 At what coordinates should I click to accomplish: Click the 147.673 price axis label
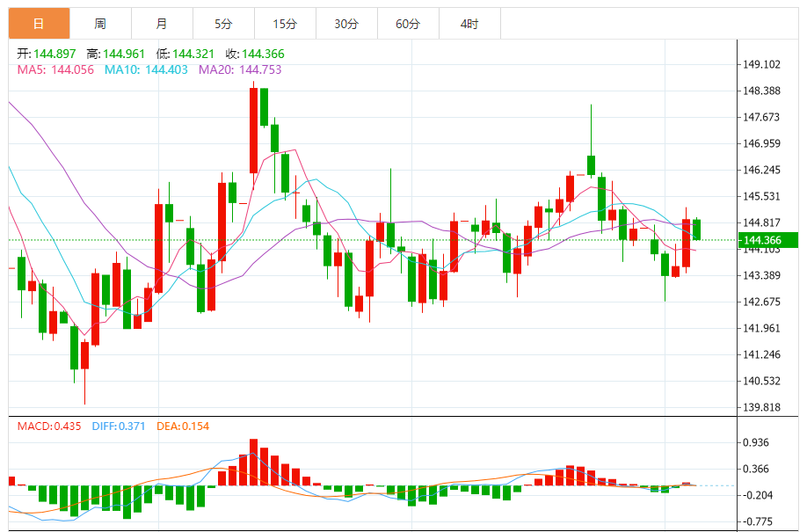(x=761, y=117)
